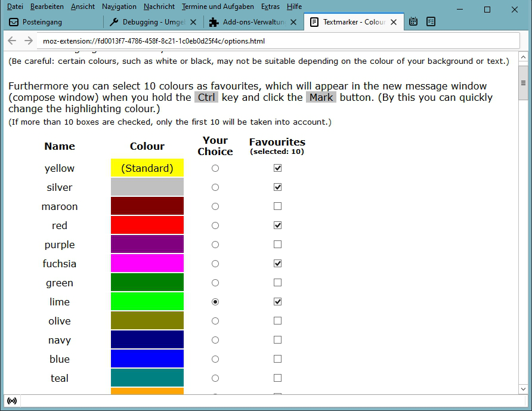
Task: Open the Hilfe menu
Action: [x=294, y=7]
